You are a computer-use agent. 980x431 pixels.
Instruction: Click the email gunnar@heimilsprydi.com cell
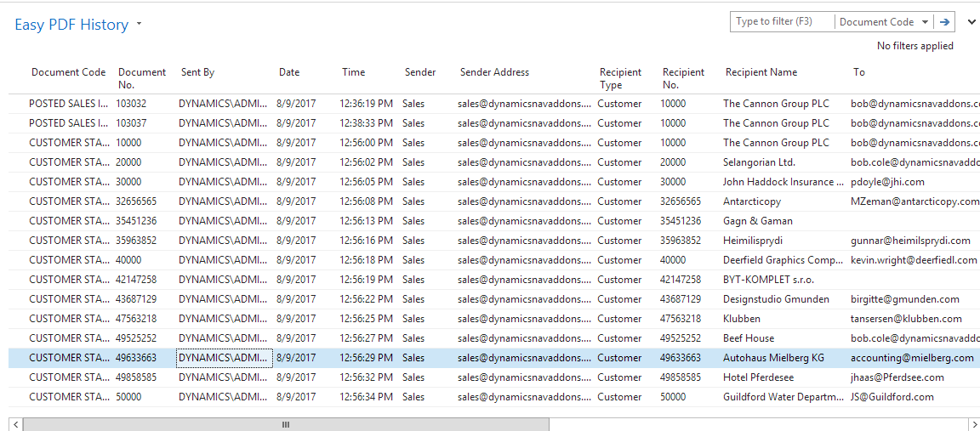coord(910,241)
